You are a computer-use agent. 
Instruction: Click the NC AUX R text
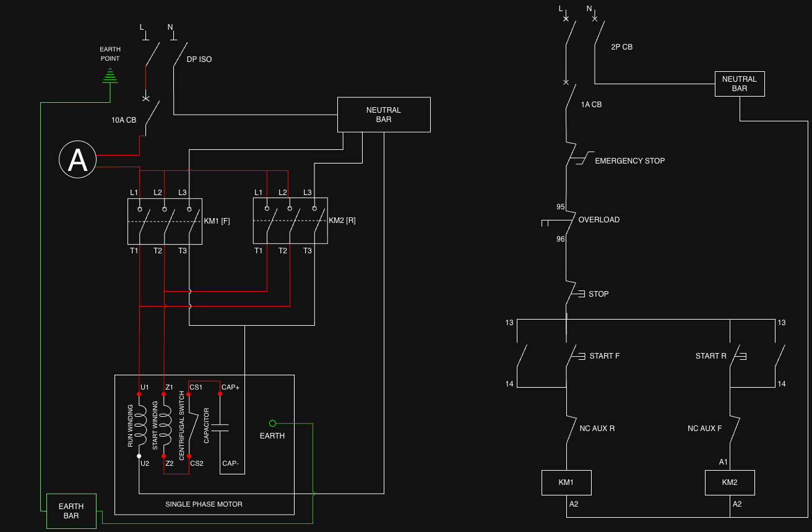click(x=597, y=429)
